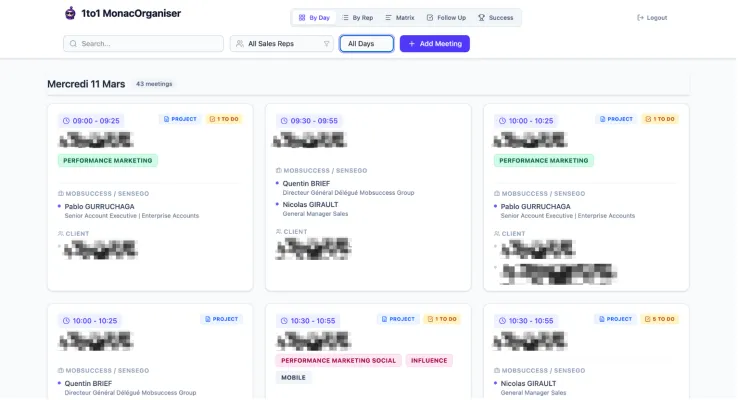Image resolution: width=738 pixels, height=400 pixels.
Task: Click the INFLUENCE tag
Action: click(x=429, y=360)
